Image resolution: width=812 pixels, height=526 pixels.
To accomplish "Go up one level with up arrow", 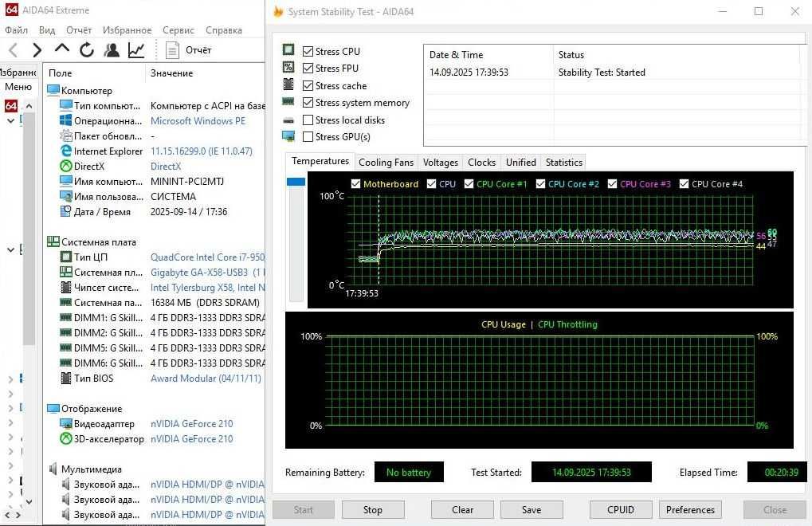I will (61, 49).
